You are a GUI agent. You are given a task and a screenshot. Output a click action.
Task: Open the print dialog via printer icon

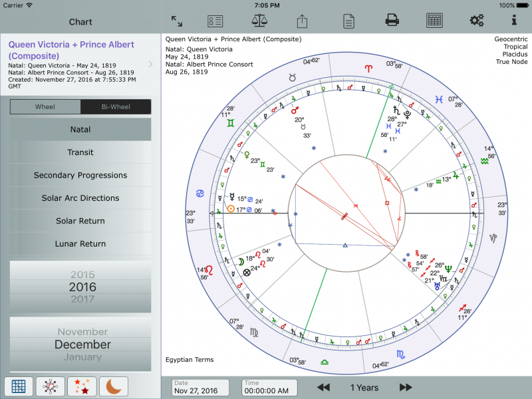pos(392,21)
